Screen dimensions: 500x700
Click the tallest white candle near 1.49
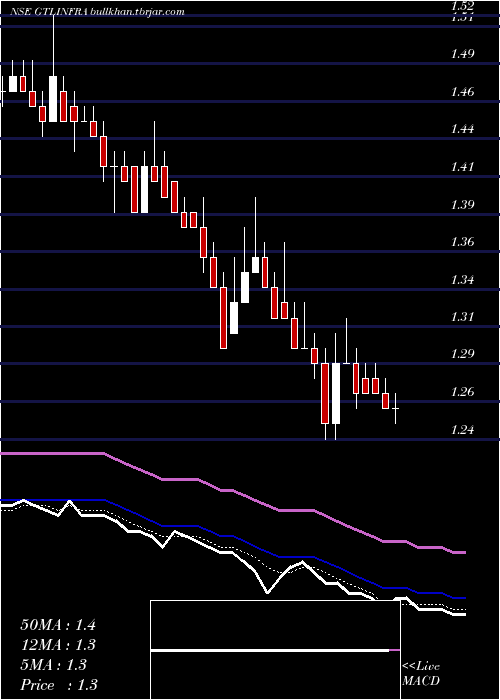coord(53,98)
